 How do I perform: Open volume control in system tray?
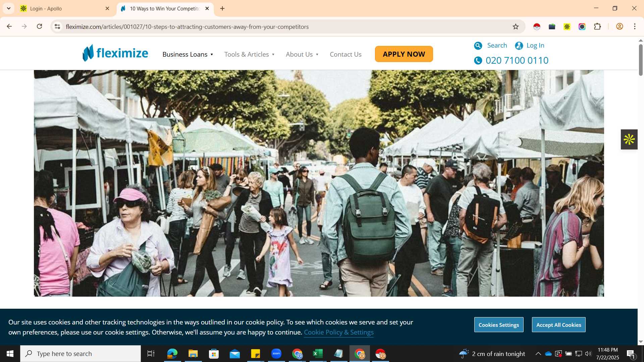588,354
